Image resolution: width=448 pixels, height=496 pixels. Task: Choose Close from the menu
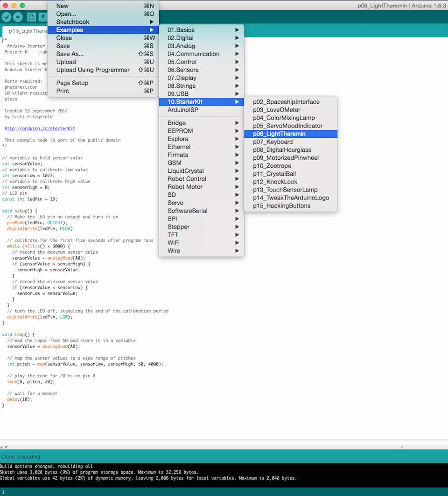103,38
